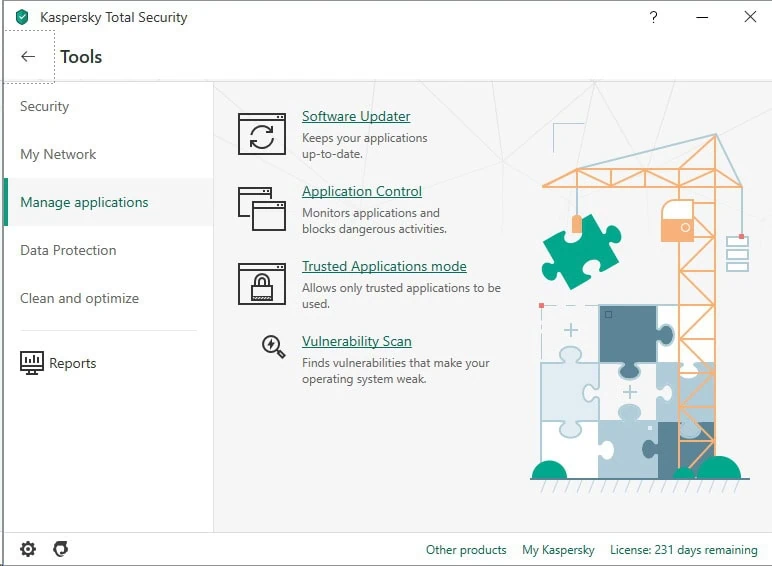Click the Vulnerability Scan magnifier icon
The image size is (772, 566).
pyautogui.click(x=273, y=346)
